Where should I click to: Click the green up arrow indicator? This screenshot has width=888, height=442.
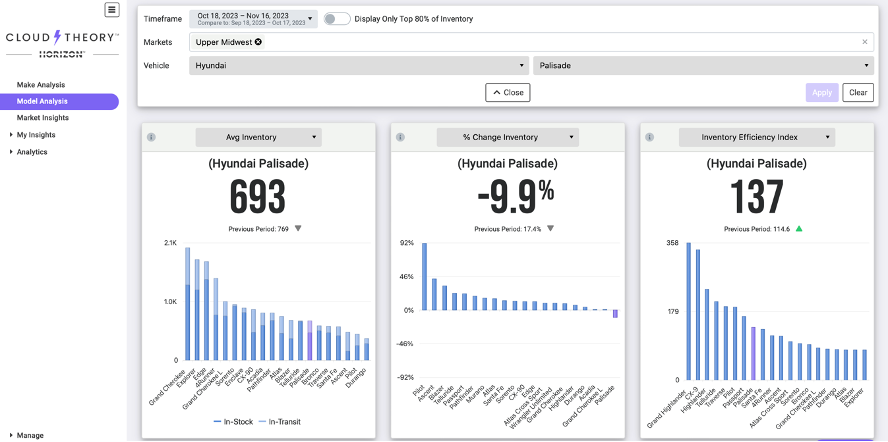(799, 228)
